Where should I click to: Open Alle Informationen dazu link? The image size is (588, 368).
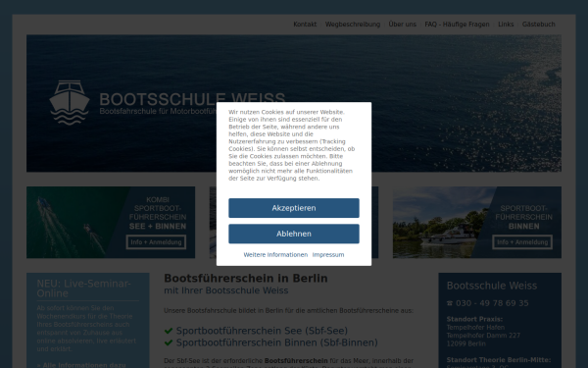pos(81,365)
